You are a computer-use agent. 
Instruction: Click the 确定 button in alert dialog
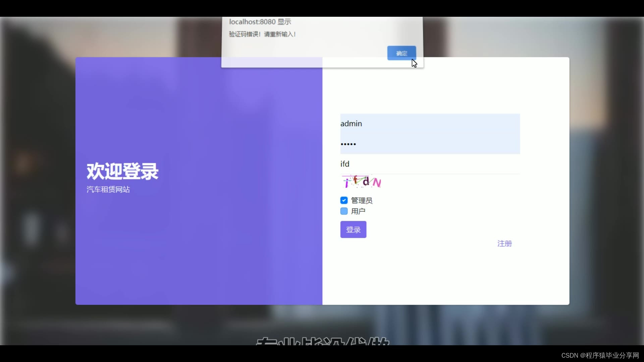click(x=401, y=53)
